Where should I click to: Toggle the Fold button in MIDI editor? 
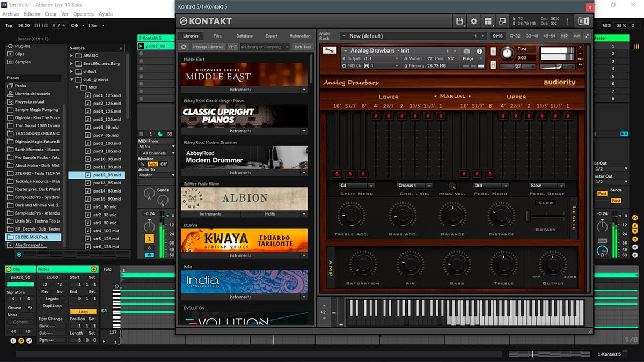click(108, 269)
